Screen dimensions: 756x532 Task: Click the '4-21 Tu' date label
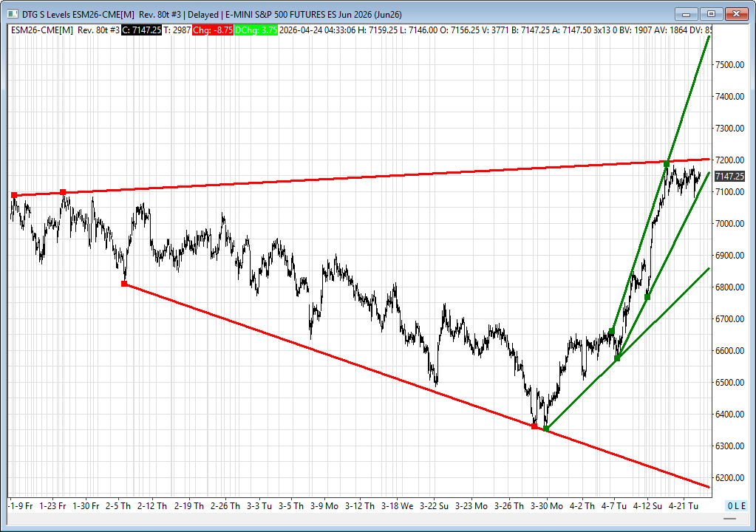point(683,506)
